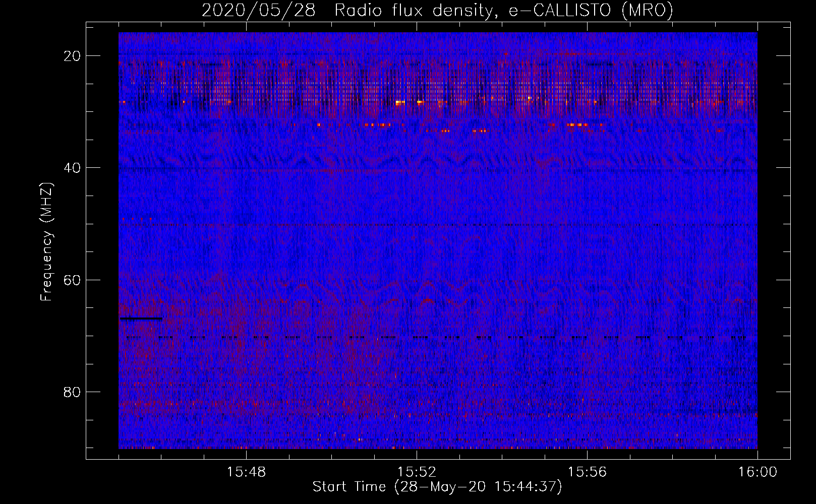Click the '60' frequency tick label

[72, 280]
